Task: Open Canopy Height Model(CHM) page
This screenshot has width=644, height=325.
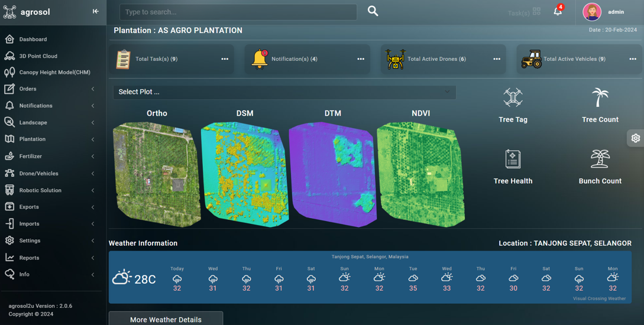Action: pos(54,73)
